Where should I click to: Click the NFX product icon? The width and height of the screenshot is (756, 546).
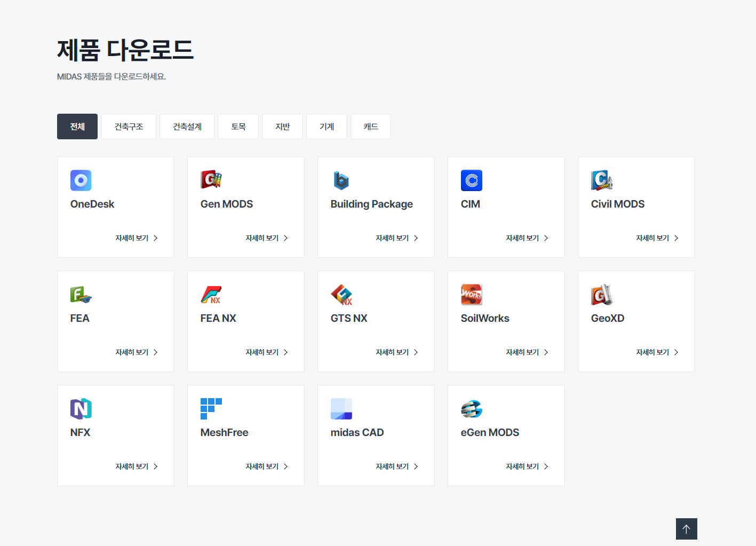click(81, 409)
